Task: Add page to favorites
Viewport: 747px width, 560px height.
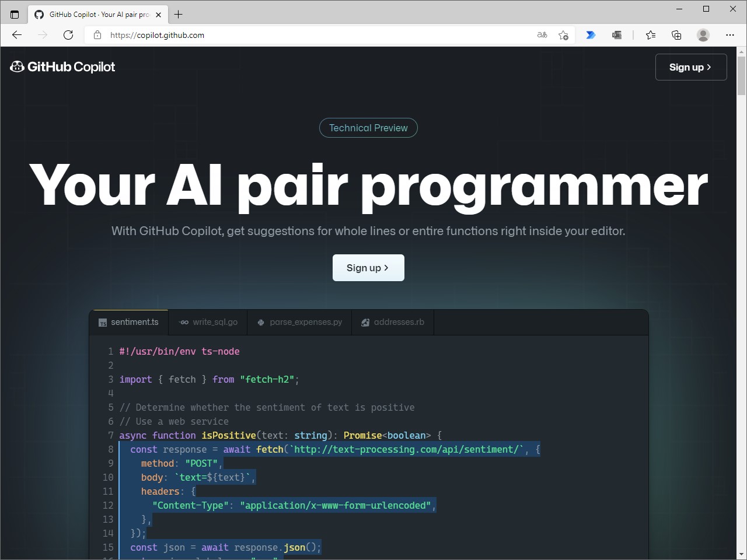Action: [563, 35]
